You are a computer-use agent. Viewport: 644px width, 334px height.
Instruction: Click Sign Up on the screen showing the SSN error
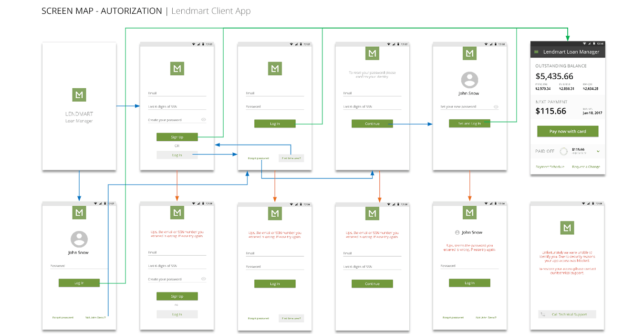point(177,296)
